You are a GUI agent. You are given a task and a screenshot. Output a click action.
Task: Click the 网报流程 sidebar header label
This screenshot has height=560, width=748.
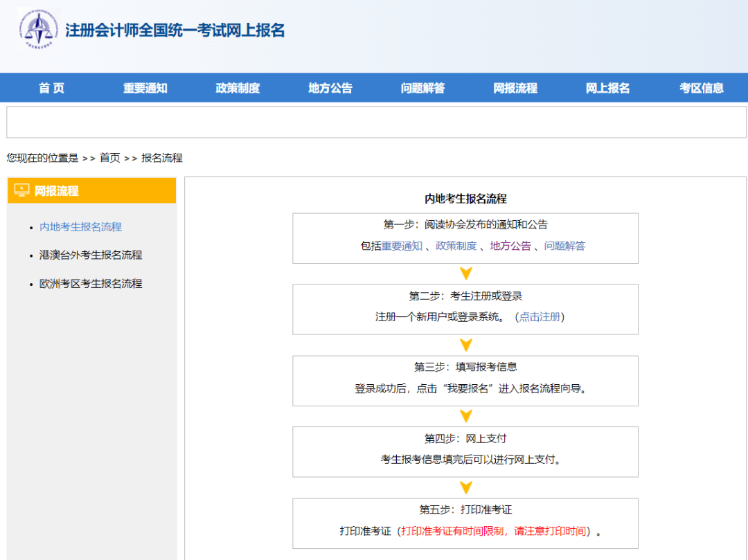click(56, 190)
